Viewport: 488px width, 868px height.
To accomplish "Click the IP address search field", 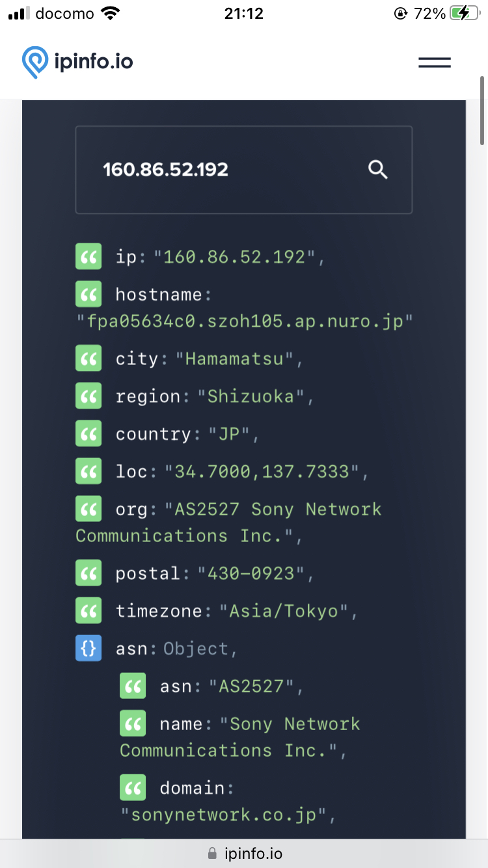I will click(221, 170).
